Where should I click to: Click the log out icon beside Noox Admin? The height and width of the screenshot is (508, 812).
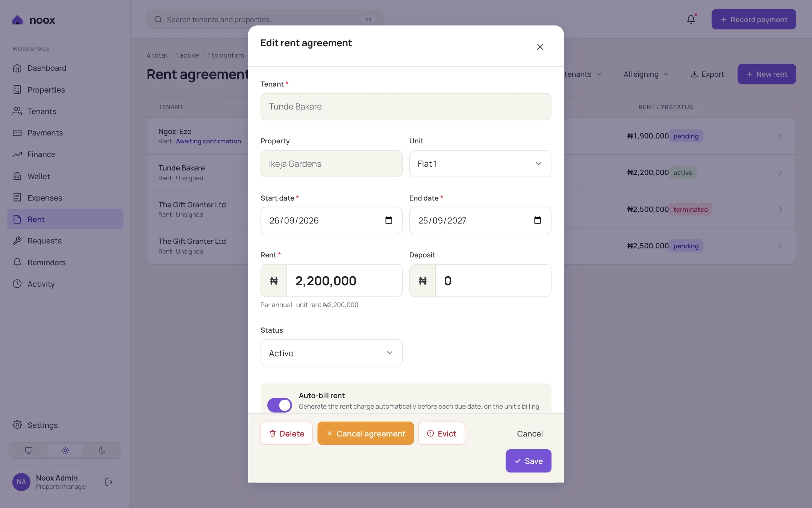tap(109, 482)
